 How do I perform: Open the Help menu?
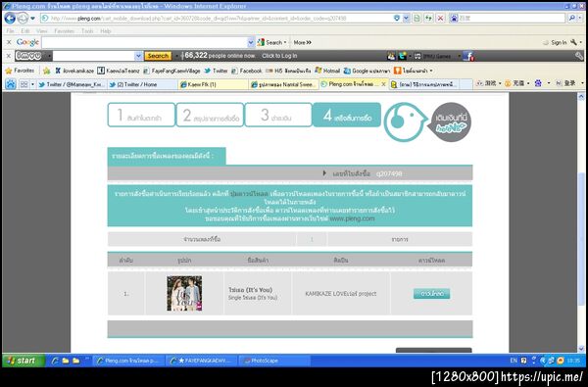(x=106, y=31)
